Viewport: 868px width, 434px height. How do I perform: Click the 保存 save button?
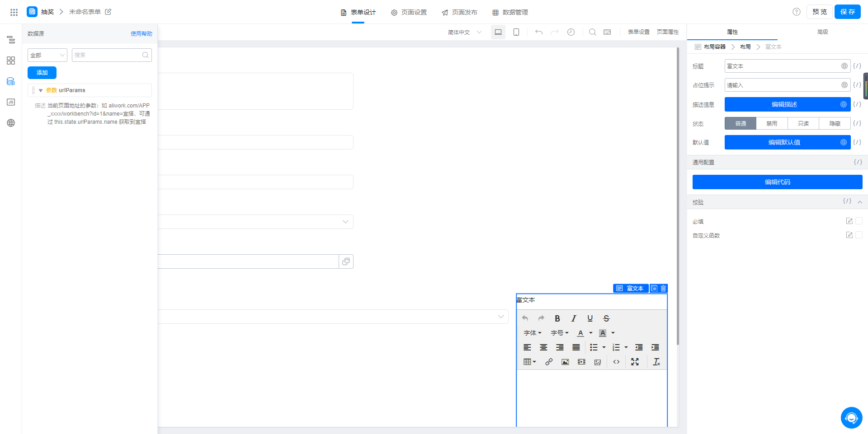click(848, 12)
